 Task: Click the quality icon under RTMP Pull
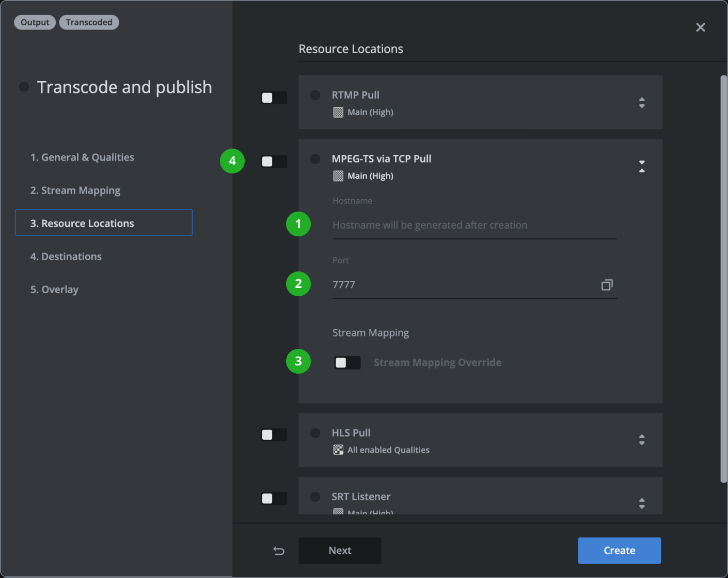[x=338, y=113]
